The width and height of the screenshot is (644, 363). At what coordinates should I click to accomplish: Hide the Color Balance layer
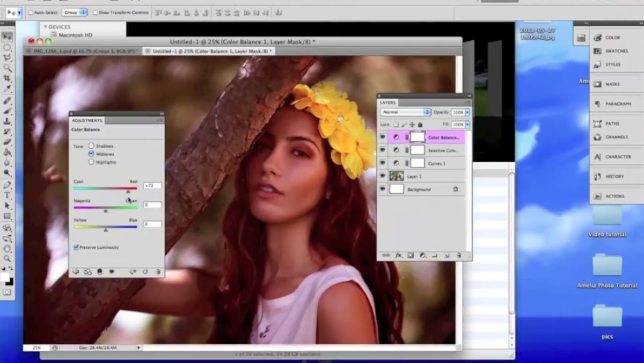(x=383, y=137)
